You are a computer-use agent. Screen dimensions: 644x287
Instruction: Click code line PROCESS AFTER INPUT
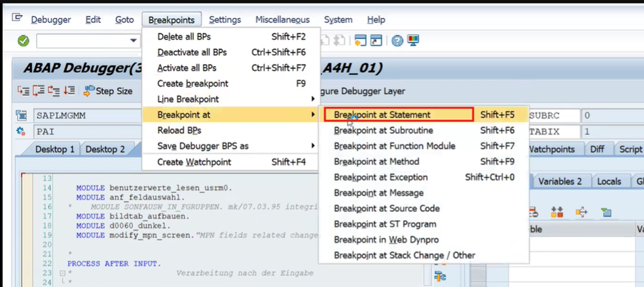[x=114, y=264]
